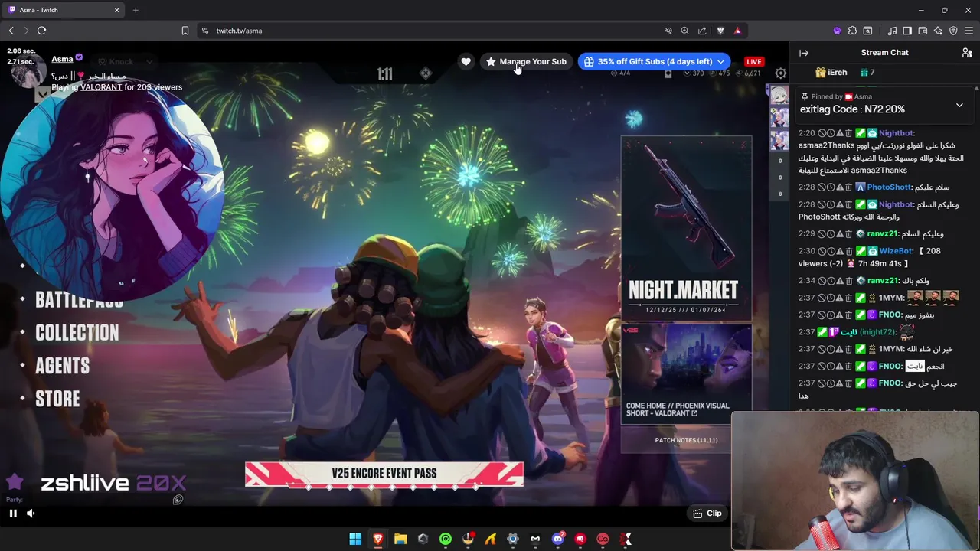Expand the pinned exitlag Code message

click(x=959, y=105)
